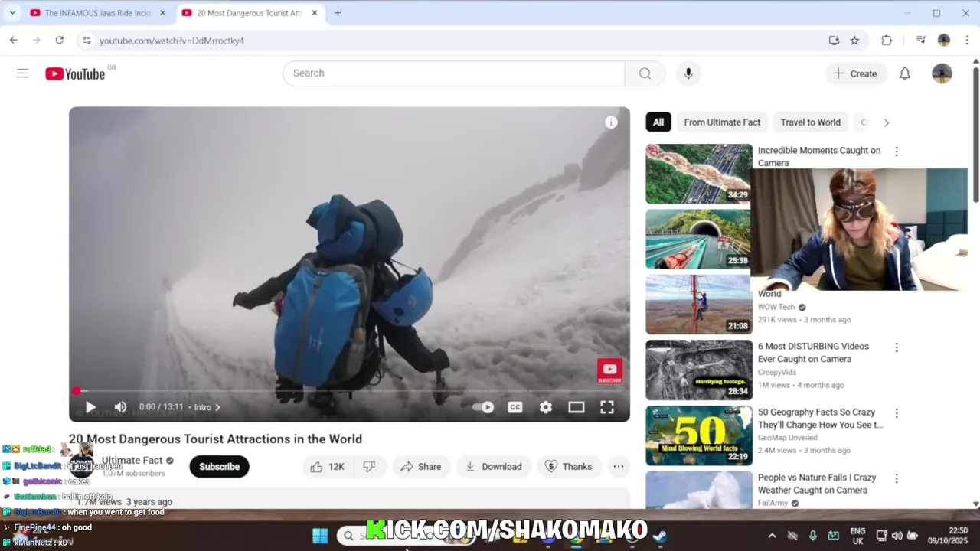Expand the Intro chapter chevron
This screenshot has height=551, width=980.
coord(217,407)
